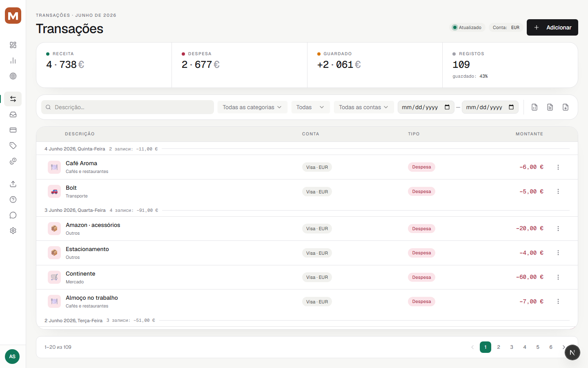Open row menu for Continente
Screen dimensions: 588x368
[x=558, y=277]
